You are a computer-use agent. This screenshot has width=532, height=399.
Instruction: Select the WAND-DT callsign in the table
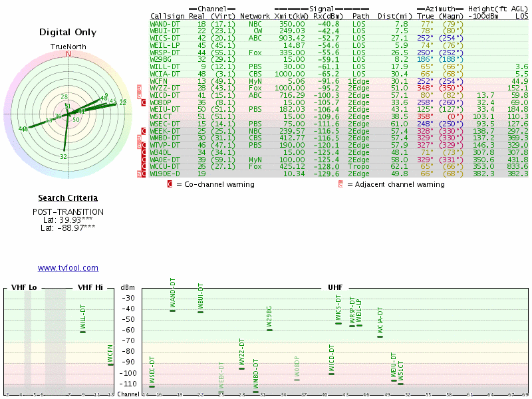[165, 24]
